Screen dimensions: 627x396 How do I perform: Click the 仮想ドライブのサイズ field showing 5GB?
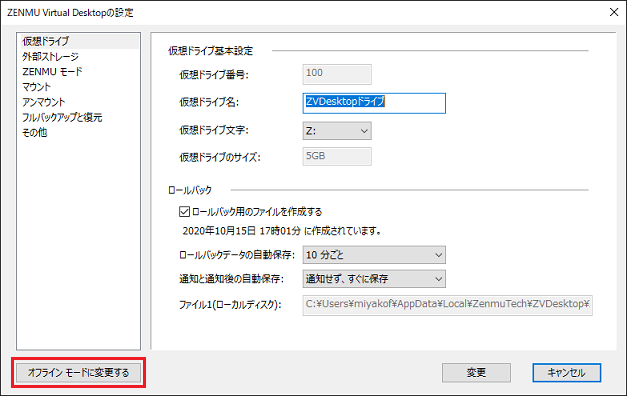click(337, 156)
